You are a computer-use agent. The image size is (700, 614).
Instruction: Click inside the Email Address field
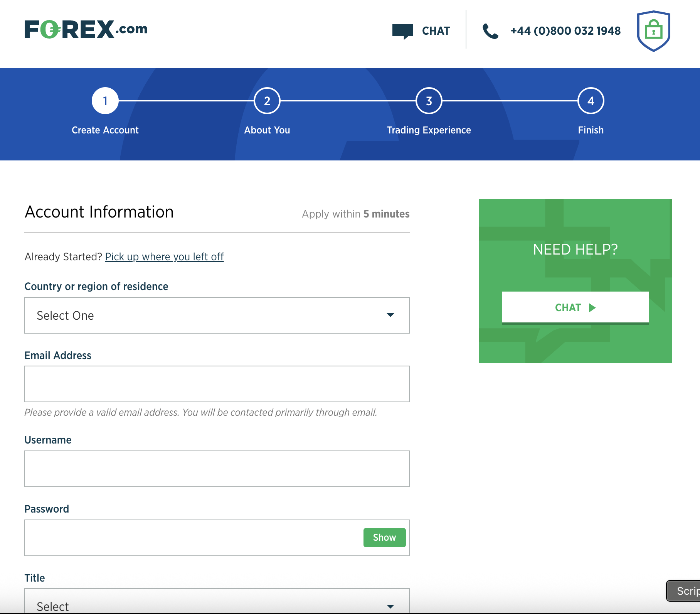[217, 384]
